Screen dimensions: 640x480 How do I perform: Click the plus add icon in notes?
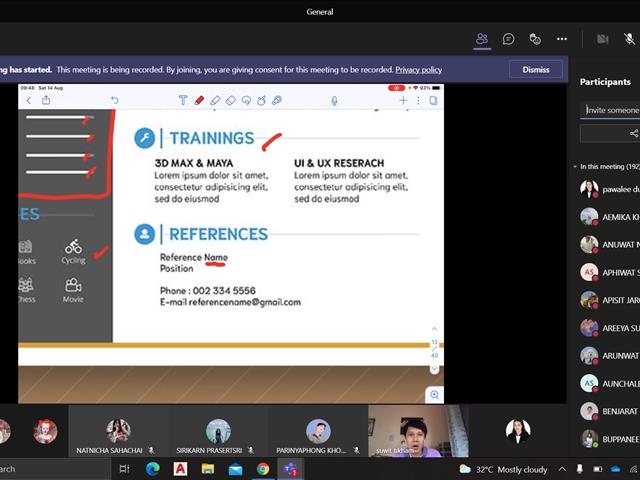(403, 100)
